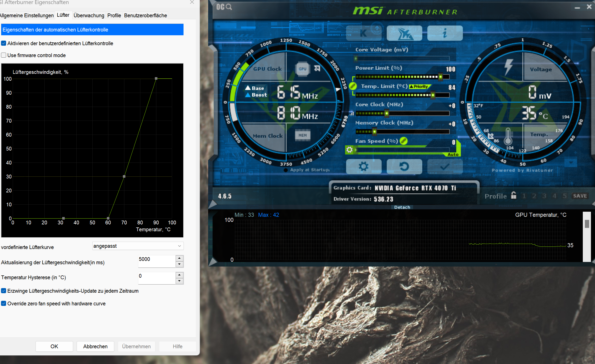The height and width of the screenshot is (364, 595).
Task: Disable benutzerdefinierte Lüfterkontrolle checkbox
Action: (4, 43)
